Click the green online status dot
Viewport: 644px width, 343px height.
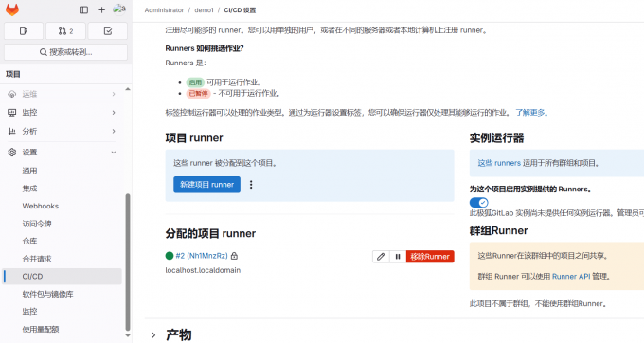[170, 256]
